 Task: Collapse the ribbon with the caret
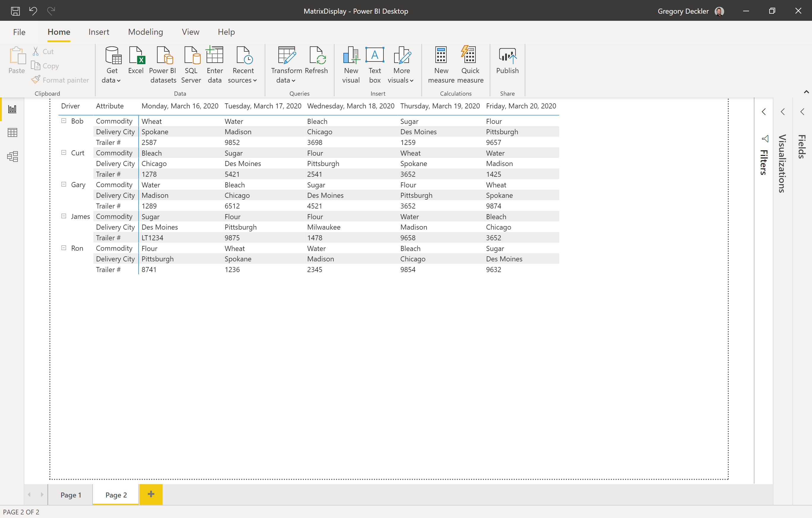pyautogui.click(x=806, y=92)
